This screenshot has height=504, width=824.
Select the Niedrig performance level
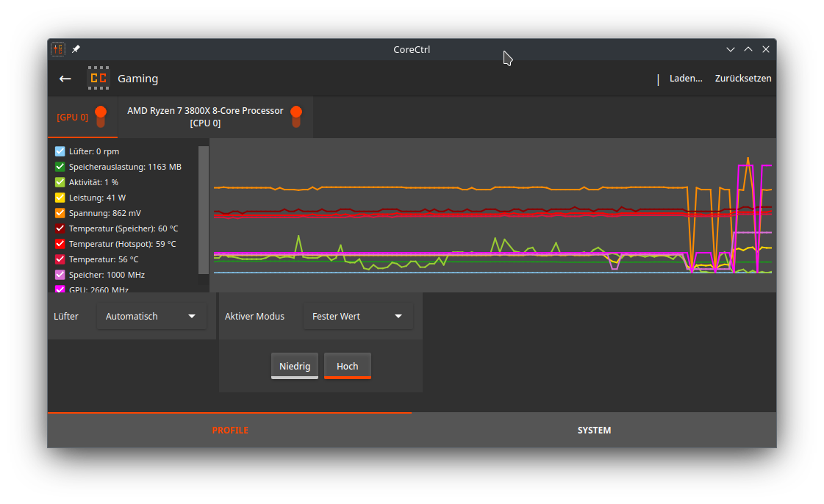pos(295,366)
